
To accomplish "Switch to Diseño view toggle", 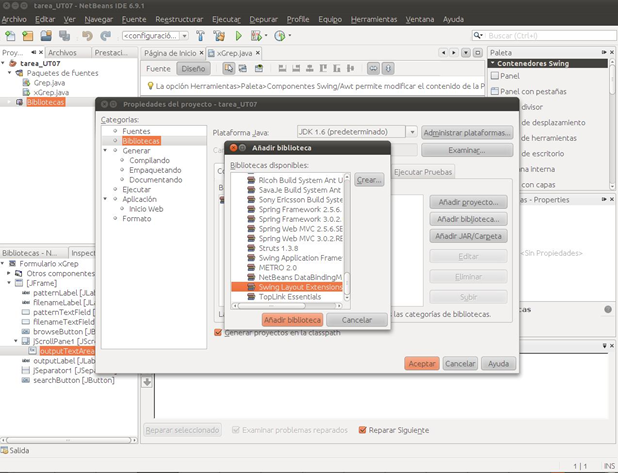I will coord(193,69).
